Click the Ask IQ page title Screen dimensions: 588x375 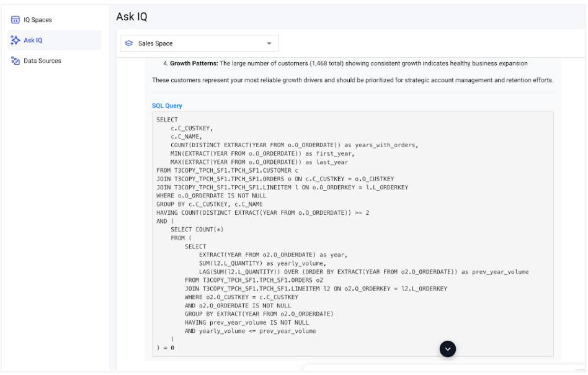click(132, 16)
